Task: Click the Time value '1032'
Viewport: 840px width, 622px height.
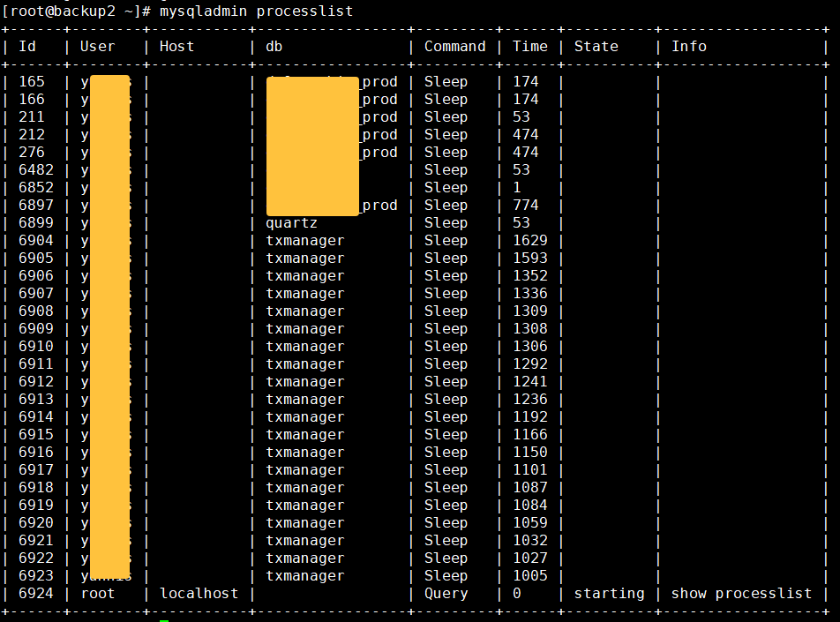Action: coord(529,541)
